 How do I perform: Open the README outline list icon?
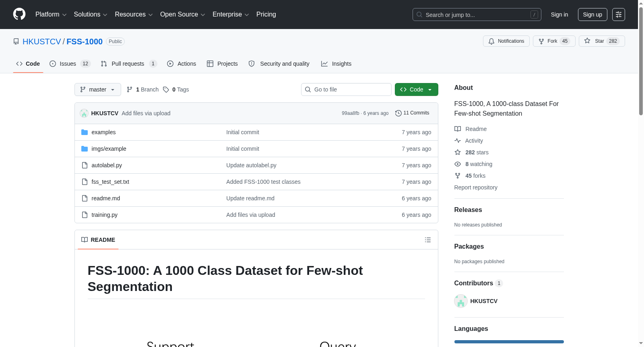tap(428, 240)
